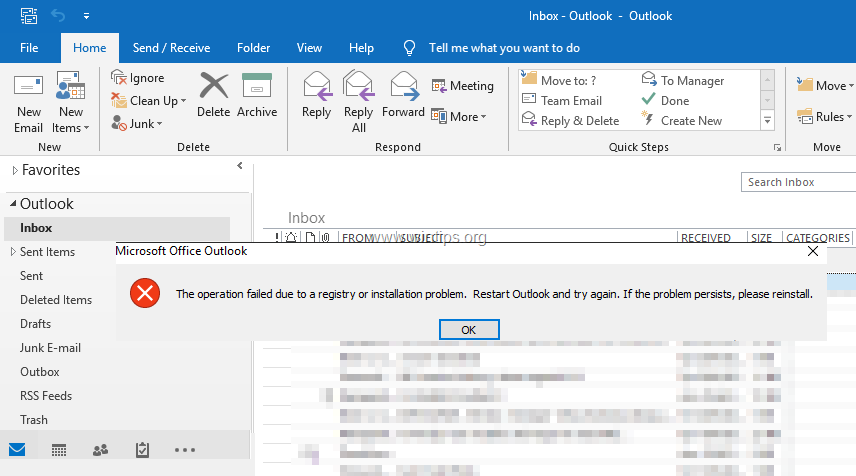Open the Drafts folder
This screenshot has width=856, height=476.
click(35, 324)
